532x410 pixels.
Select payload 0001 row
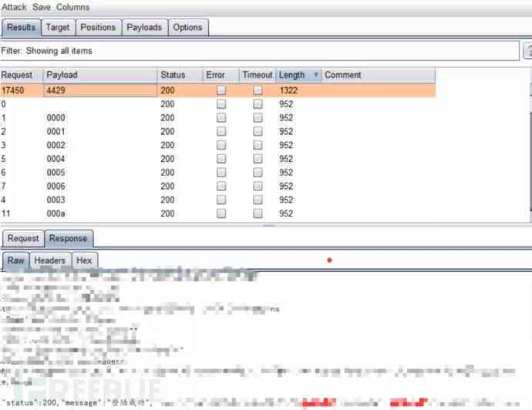[218, 131]
